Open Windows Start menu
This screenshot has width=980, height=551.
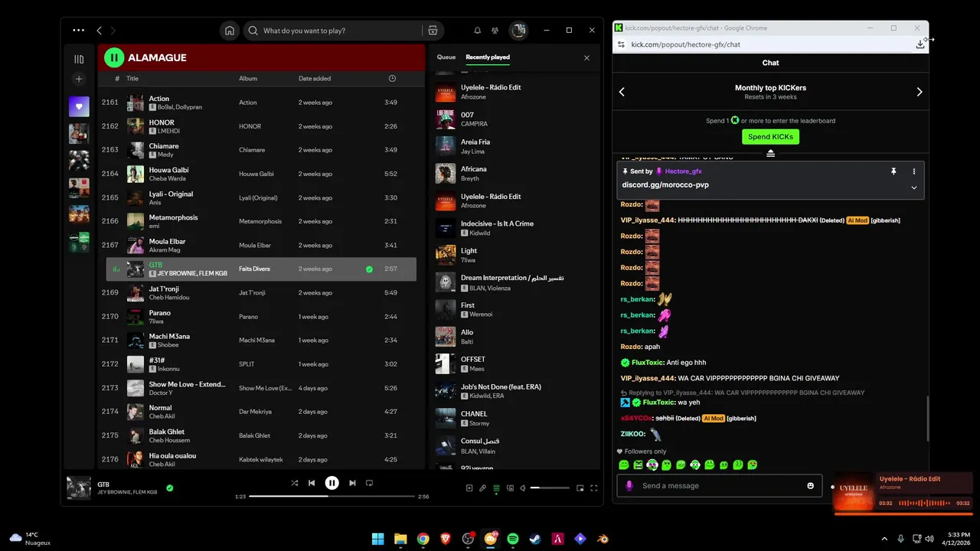pos(377,539)
